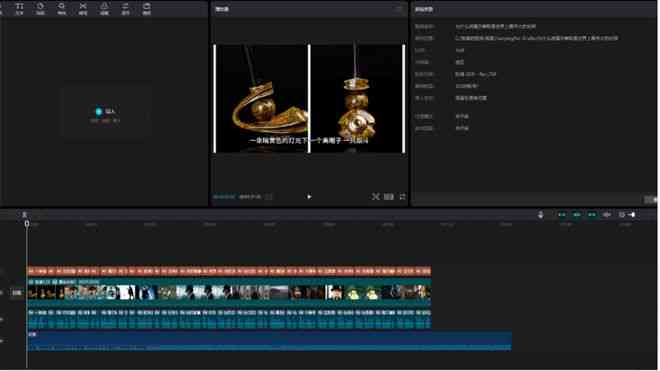The height and width of the screenshot is (371, 660).
Task: Open the Text tab in top toolbar
Action: click(x=19, y=8)
